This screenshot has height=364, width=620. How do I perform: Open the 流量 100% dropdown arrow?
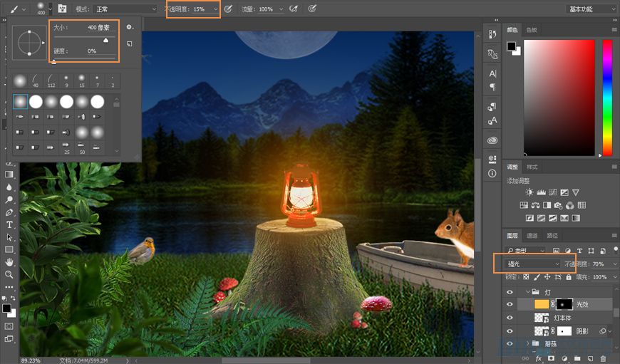(281, 9)
